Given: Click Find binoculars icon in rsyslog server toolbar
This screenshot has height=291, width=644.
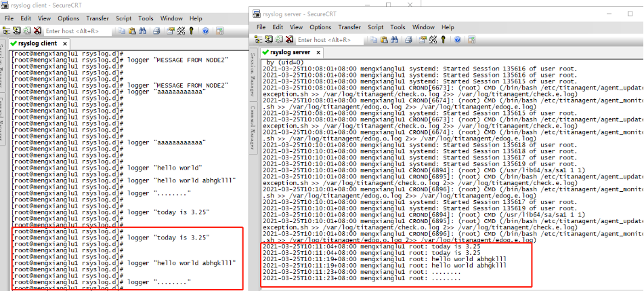Looking at the screenshot, I should click(x=394, y=39).
